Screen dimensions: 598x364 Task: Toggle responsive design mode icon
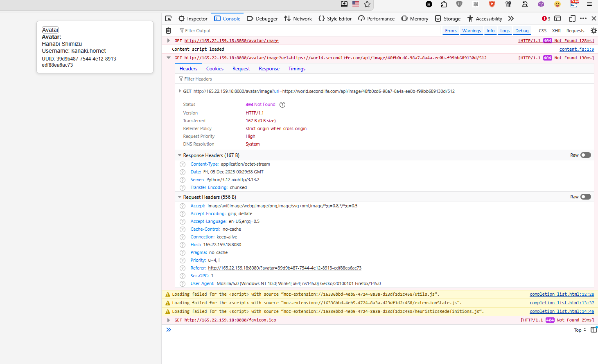coord(572,18)
